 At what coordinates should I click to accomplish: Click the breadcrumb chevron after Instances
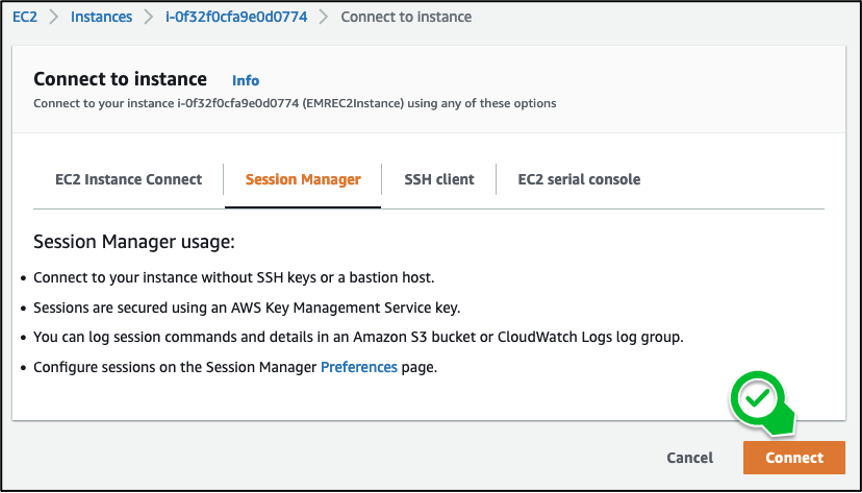(x=148, y=17)
